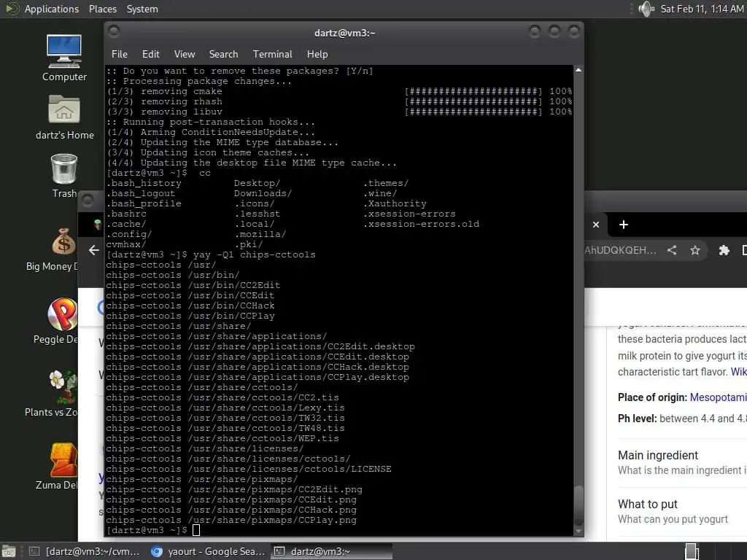Click the volume speaker icon in panel
The image size is (747, 560).
pyautogui.click(x=646, y=9)
